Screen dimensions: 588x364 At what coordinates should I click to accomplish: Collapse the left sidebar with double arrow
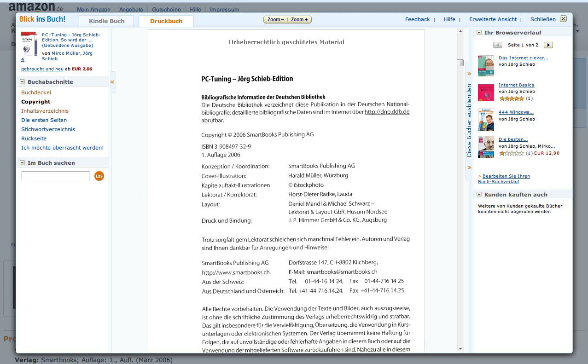pyautogui.click(x=112, y=82)
